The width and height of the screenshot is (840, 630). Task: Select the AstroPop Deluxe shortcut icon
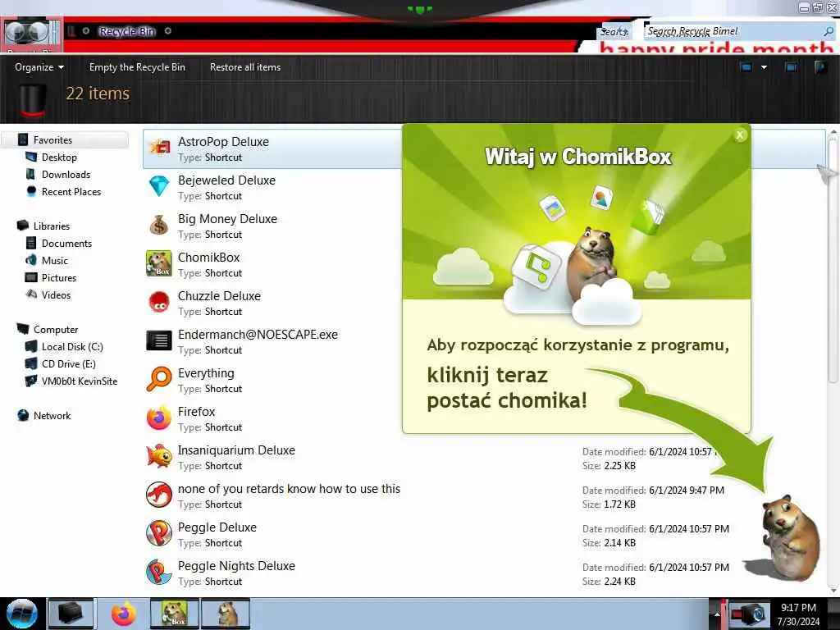click(159, 148)
